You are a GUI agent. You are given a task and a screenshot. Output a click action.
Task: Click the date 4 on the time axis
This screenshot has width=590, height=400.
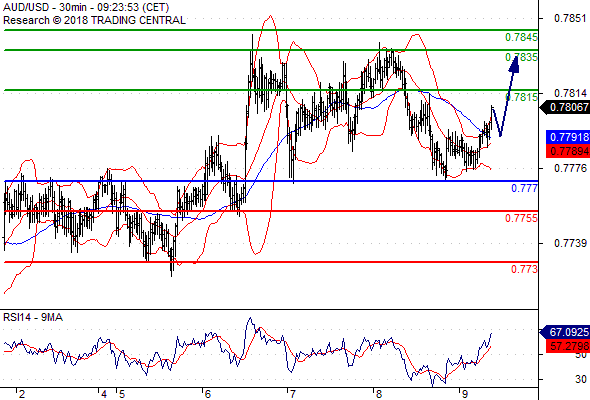104,394
